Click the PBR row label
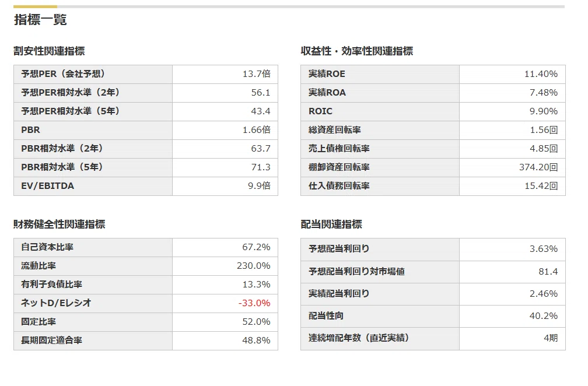 click(30, 129)
